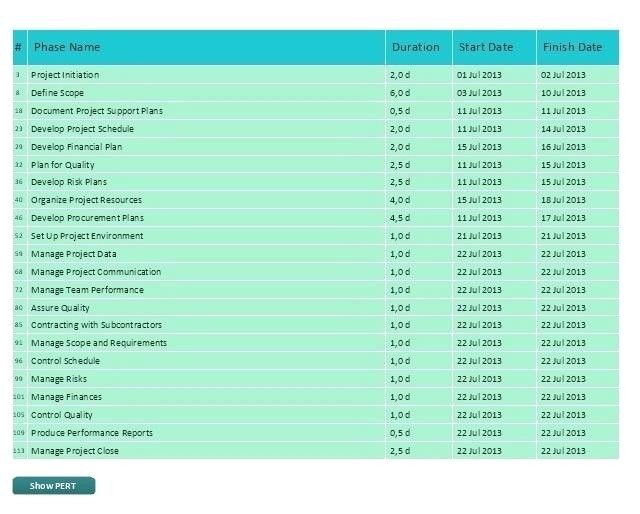This screenshot has height=514, width=640.
Task: Select the Project Initiation row
Action: pyautogui.click(x=65, y=75)
